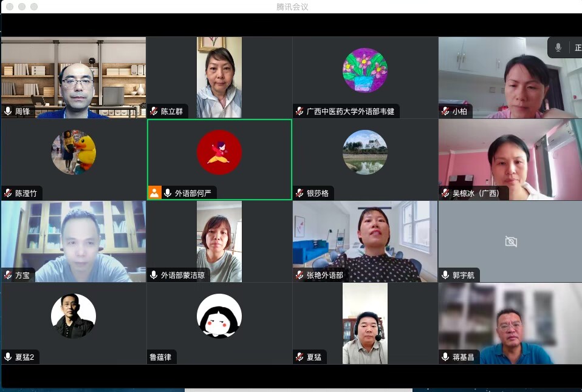Click the landscape photo avatar of 银莎格

point(365,152)
